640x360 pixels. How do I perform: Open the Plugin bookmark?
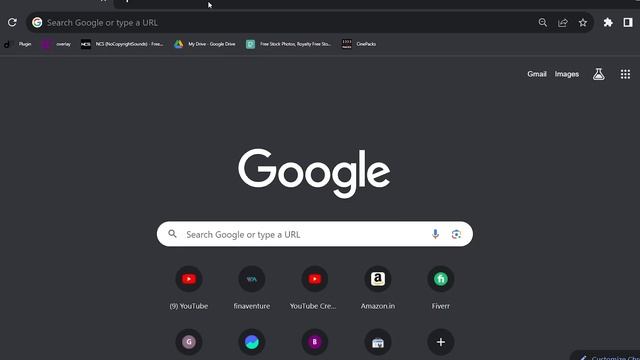pos(18,44)
